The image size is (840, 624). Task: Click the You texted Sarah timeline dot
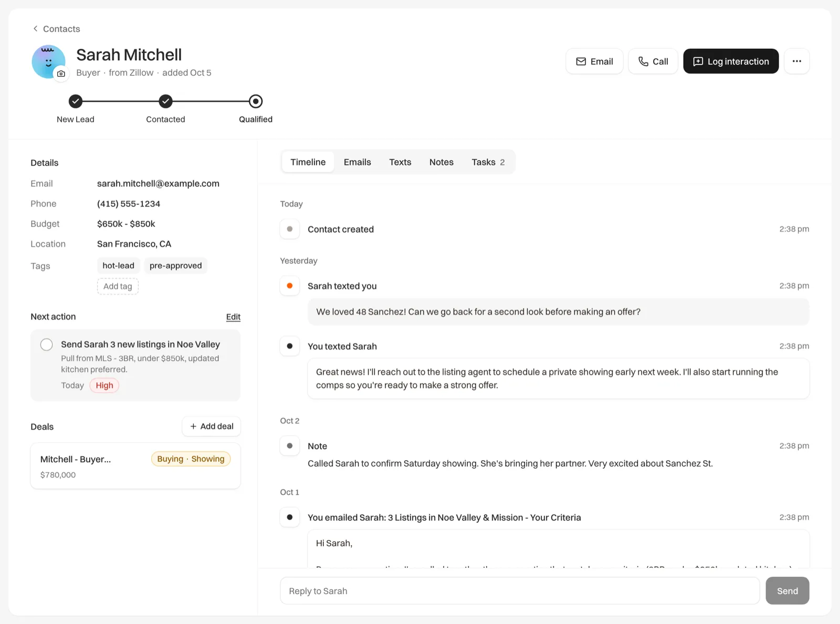tap(290, 346)
